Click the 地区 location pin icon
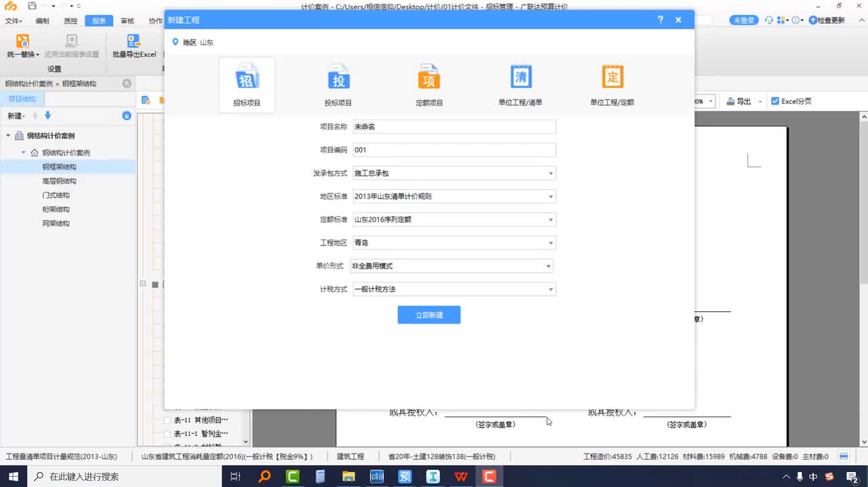The width and height of the screenshot is (868, 487). [x=176, y=42]
